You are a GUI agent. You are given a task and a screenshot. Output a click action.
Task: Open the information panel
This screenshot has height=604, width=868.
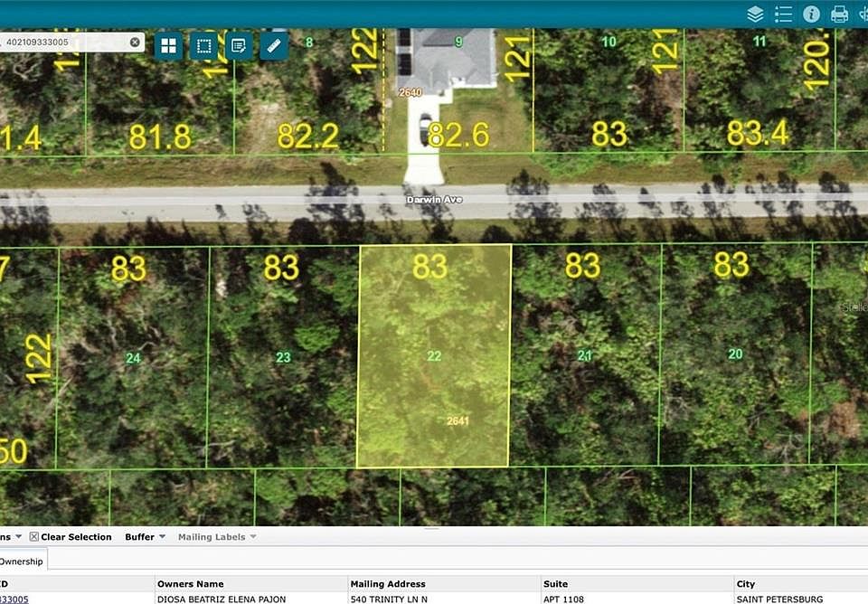[811, 14]
